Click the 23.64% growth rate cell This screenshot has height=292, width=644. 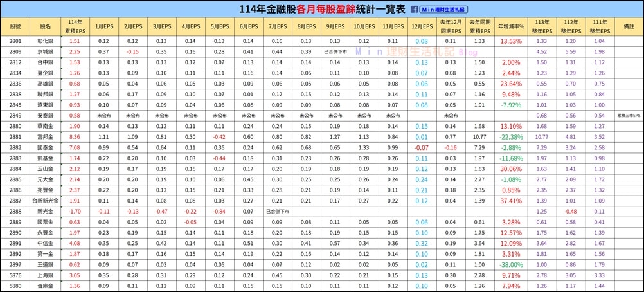coord(511,84)
